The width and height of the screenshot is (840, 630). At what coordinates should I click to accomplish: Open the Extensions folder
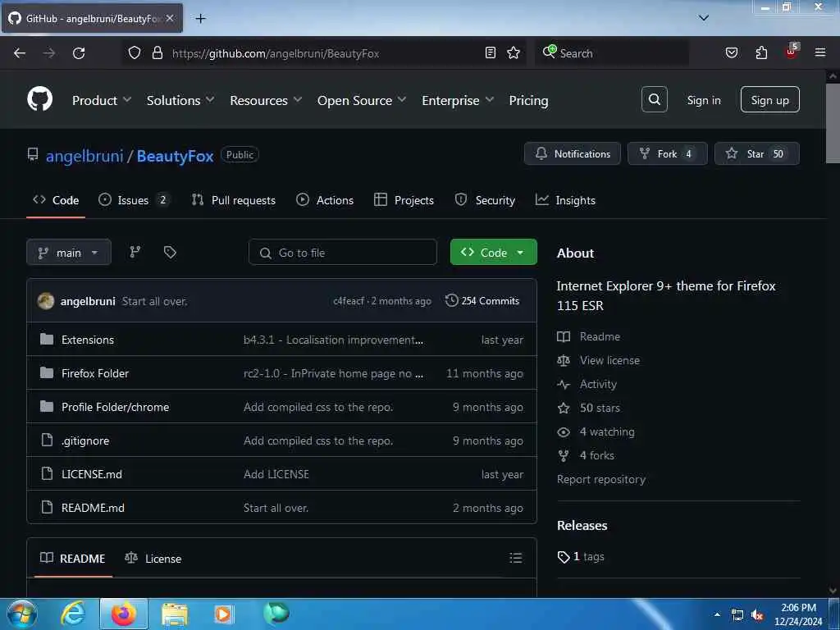click(88, 340)
